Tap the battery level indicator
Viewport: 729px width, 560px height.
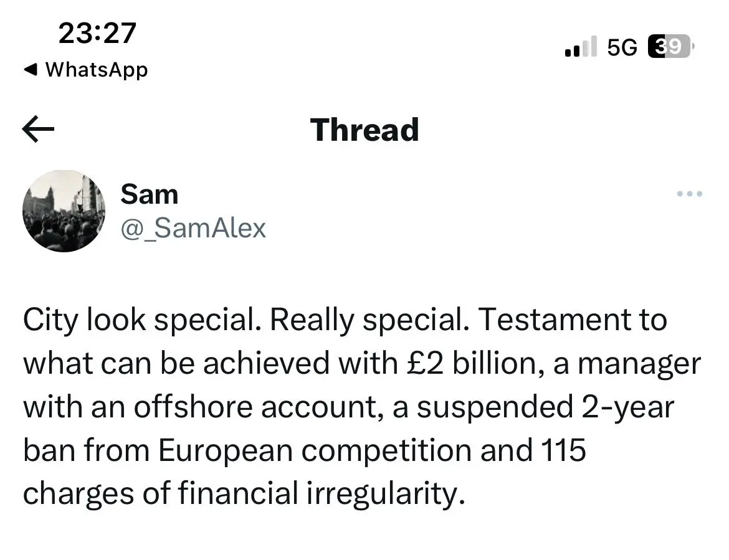[670, 47]
